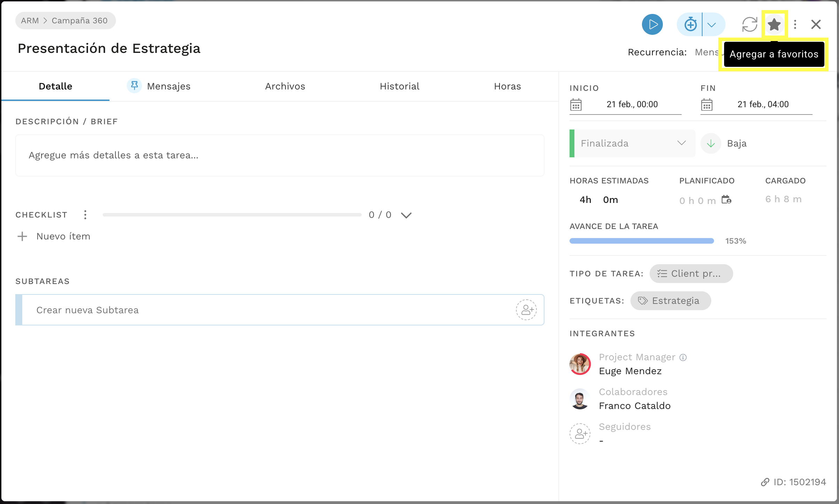Screen dimensions: 839x504
Task: Click the planned hours calendar icon
Action: pyautogui.click(x=726, y=200)
